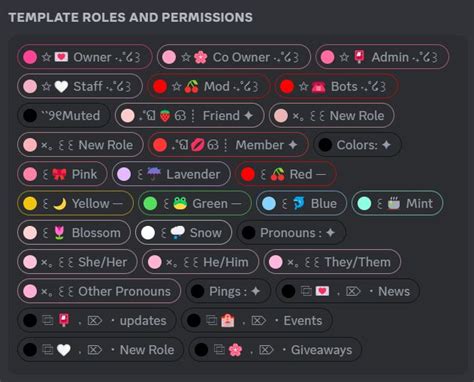Viewport: 474px width, 382px height.
Task: Select the Events ping role
Action: click(257, 321)
